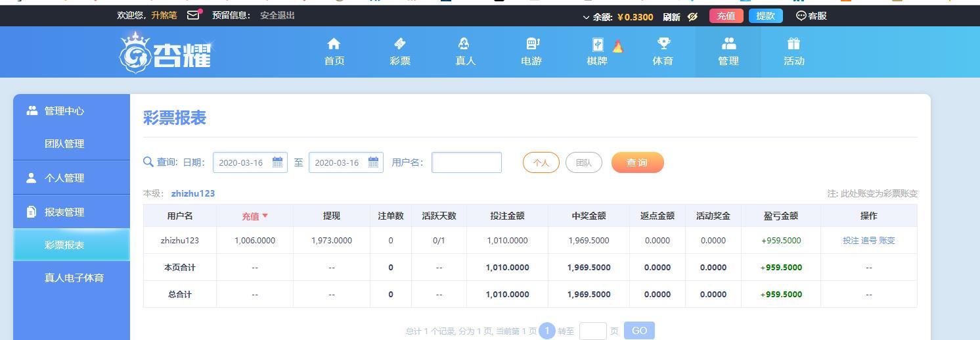
Task: Open 团队管理 in sidebar
Action: [x=64, y=143]
